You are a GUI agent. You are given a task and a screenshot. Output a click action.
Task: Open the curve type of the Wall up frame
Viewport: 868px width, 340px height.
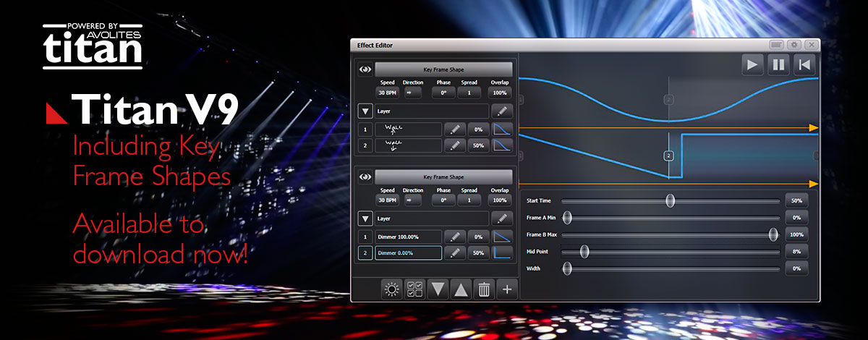coord(502,129)
